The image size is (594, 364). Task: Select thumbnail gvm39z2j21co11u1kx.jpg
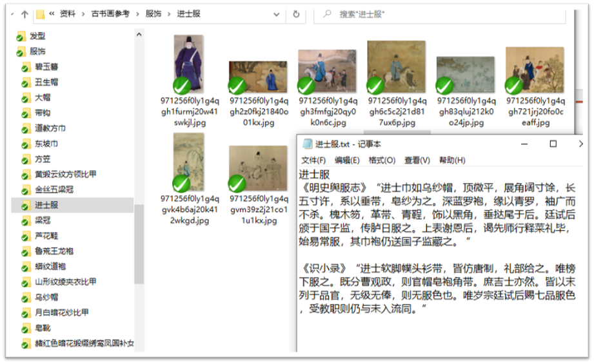coord(257,168)
